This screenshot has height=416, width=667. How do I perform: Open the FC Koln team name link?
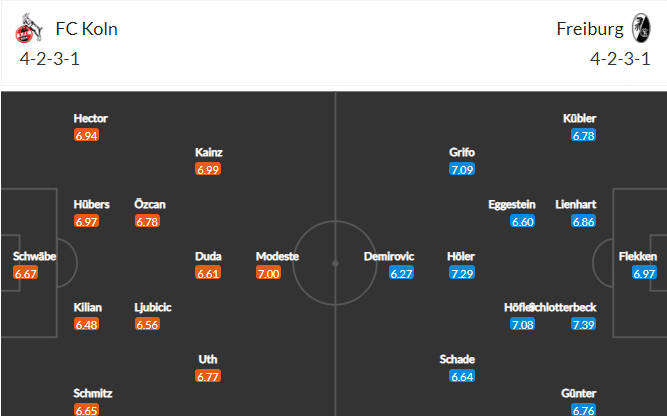(86, 29)
